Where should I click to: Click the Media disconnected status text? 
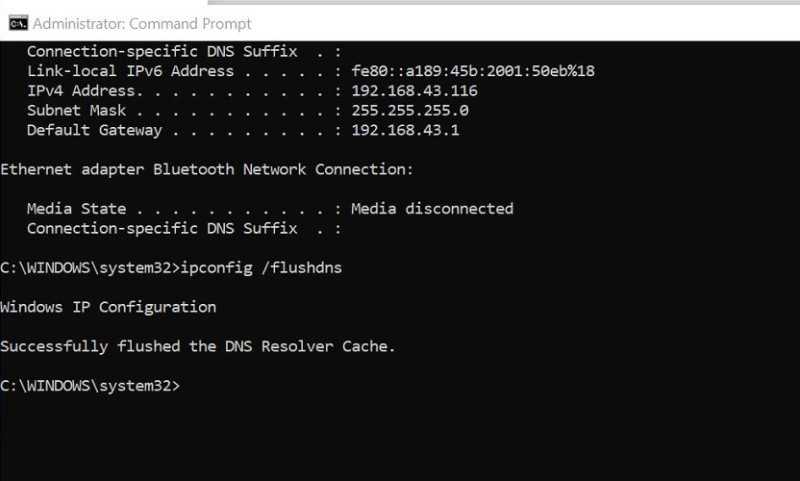(x=432, y=209)
